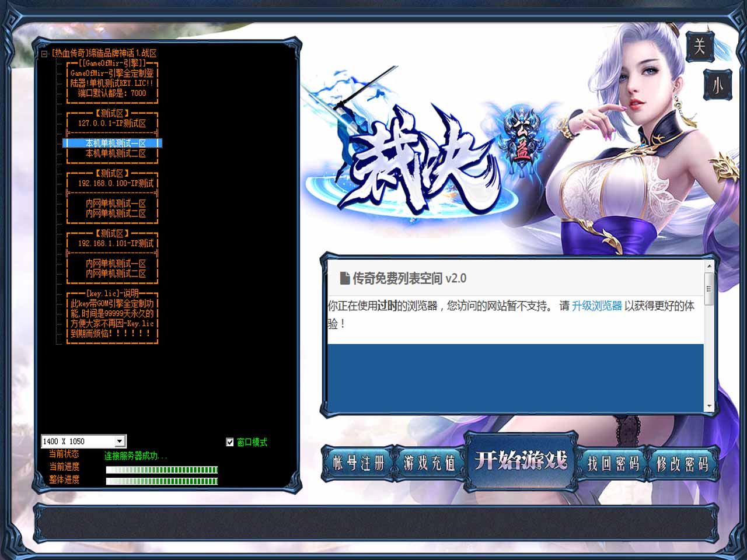Click the 找回密码 recover password button
The width and height of the screenshot is (747, 560).
click(x=613, y=464)
